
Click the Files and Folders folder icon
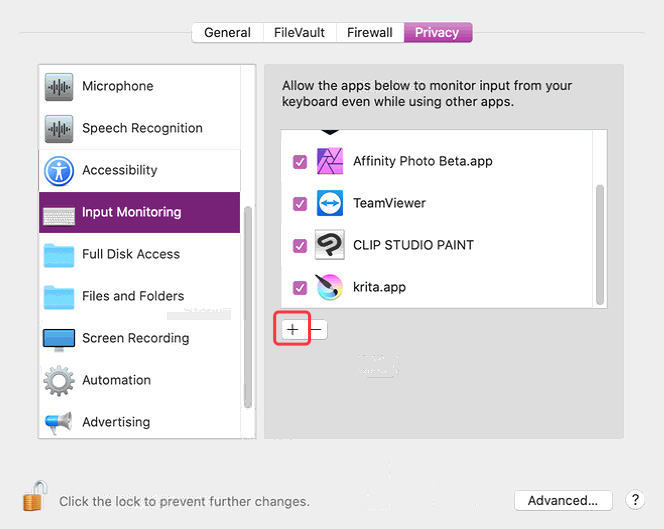pos(59,297)
